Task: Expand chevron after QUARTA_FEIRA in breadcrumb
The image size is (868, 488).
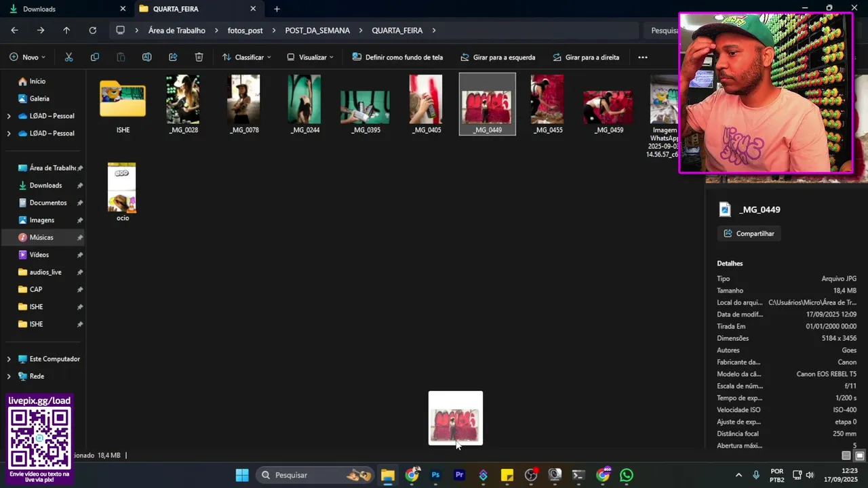Action: (x=434, y=30)
